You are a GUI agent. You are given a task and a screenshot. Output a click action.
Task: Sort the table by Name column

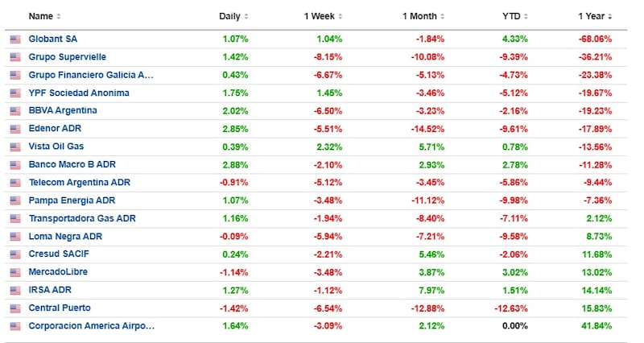(43, 16)
